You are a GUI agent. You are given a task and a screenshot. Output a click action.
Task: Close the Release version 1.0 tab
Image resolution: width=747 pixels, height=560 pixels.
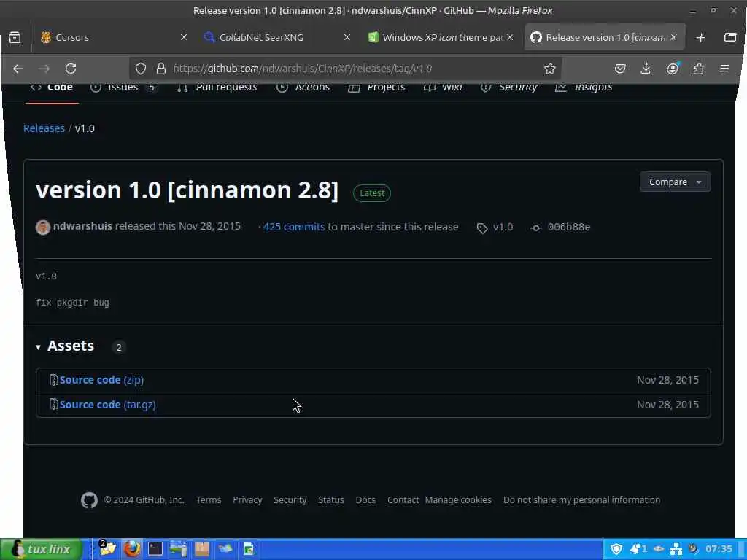673,37
